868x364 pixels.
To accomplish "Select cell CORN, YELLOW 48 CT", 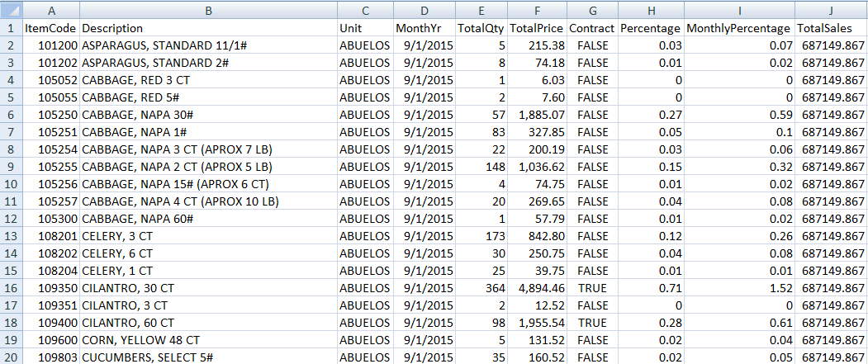I will (209, 340).
